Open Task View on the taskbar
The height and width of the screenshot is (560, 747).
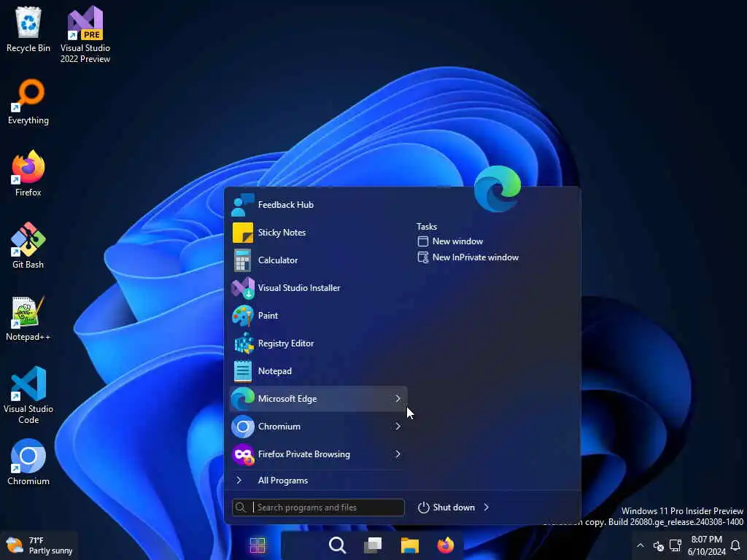pos(373,545)
